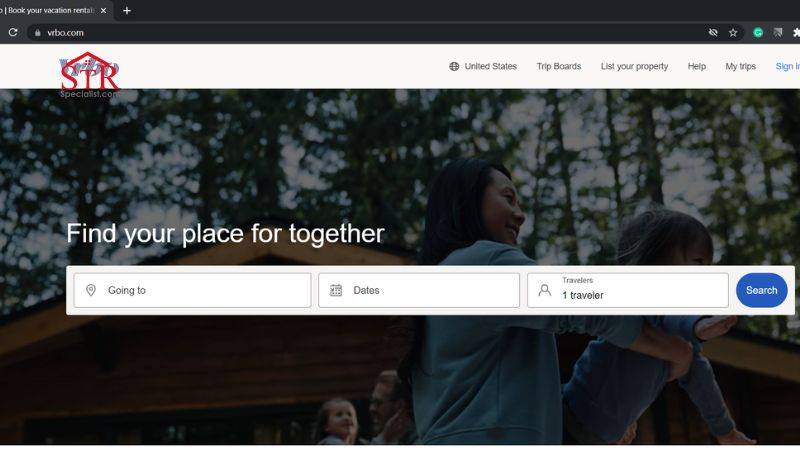Screen dimensions: 800x450
Task: Open the Dates picker field
Action: pos(419,290)
